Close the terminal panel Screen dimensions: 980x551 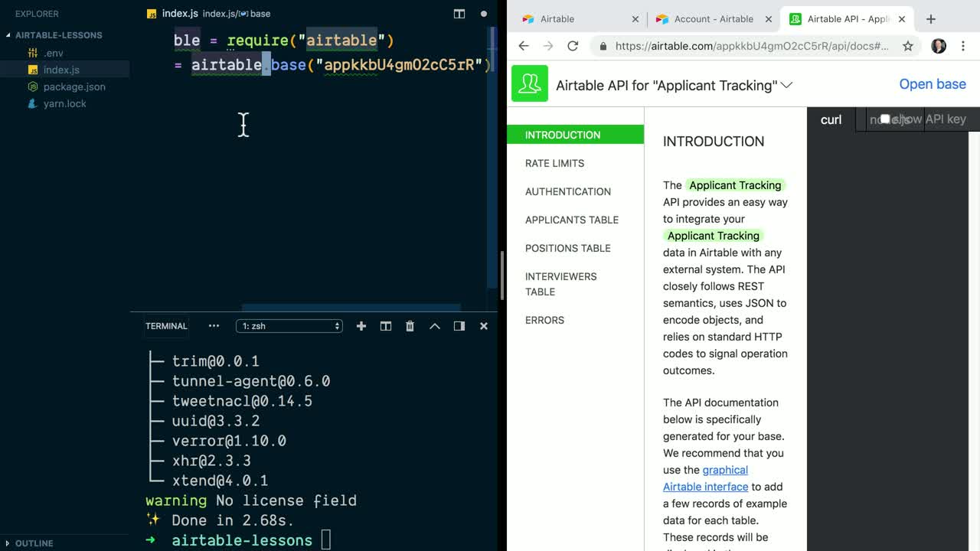tap(484, 326)
